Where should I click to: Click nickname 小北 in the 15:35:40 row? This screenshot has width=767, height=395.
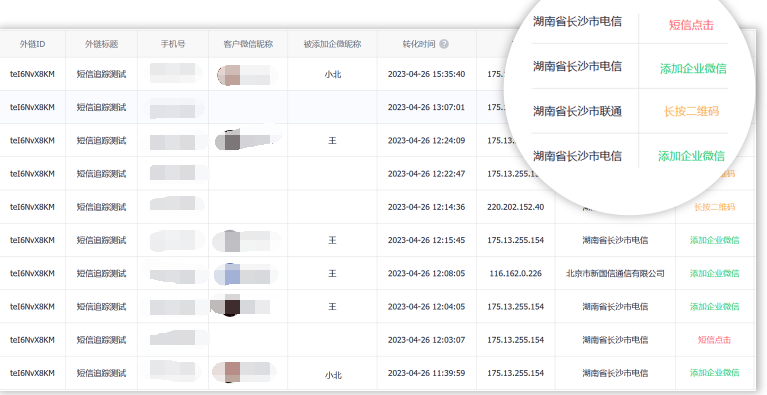pos(332,75)
